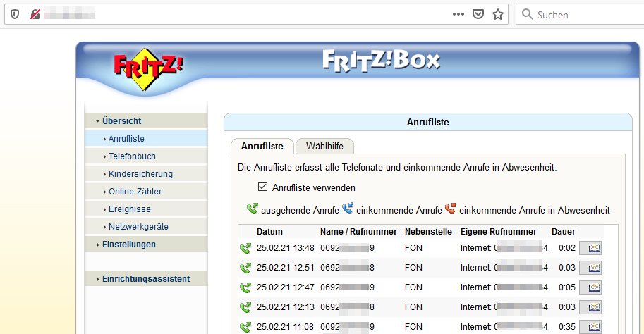Image resolution: width=644 pixels, height=334 pixels.
Task: Save page to Pocket icon
Action: pyautogui.click(x=478, y=15)
